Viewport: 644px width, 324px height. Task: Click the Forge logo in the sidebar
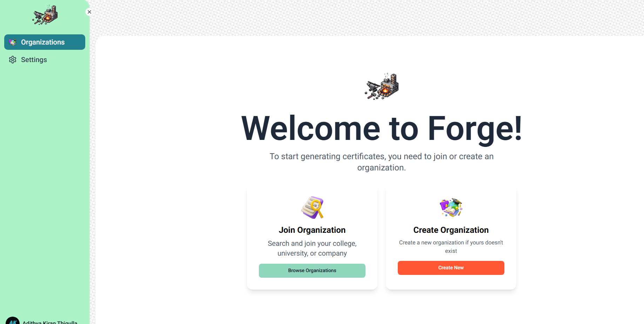click(x=45, y=15)
